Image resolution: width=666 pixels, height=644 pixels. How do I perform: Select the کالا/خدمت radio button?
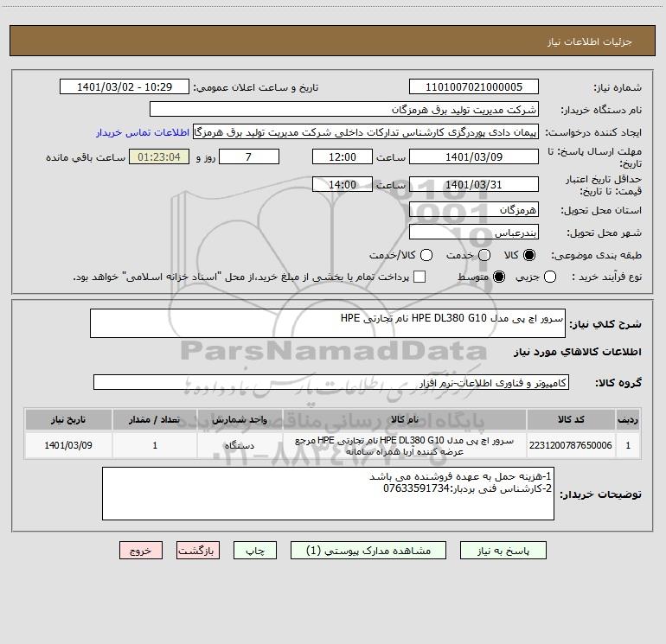(x=426, y=255)
